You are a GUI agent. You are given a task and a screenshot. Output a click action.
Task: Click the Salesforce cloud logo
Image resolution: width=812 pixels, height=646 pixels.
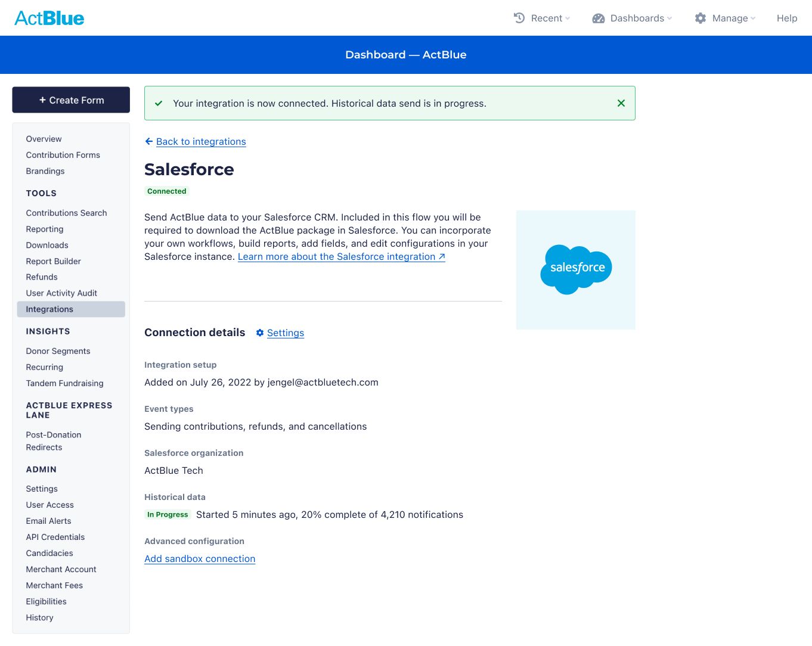(x=576, y=269)
